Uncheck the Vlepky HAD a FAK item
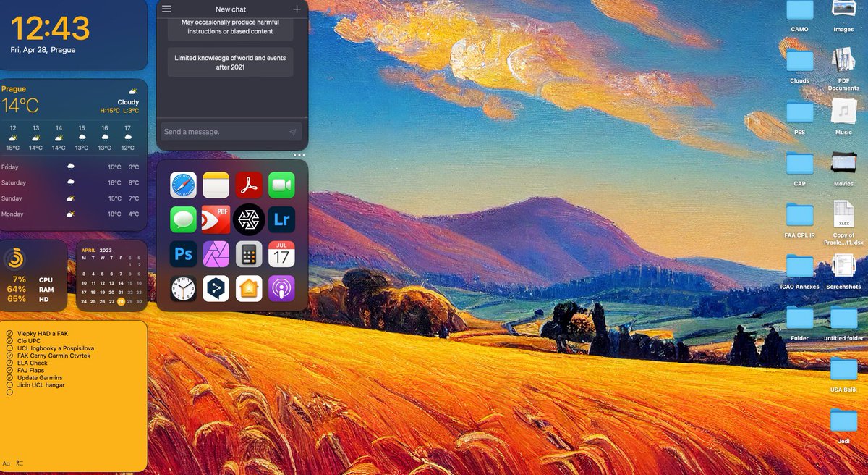Image resolution: width=868 pixels, height=475 pixels. (9, 334)
